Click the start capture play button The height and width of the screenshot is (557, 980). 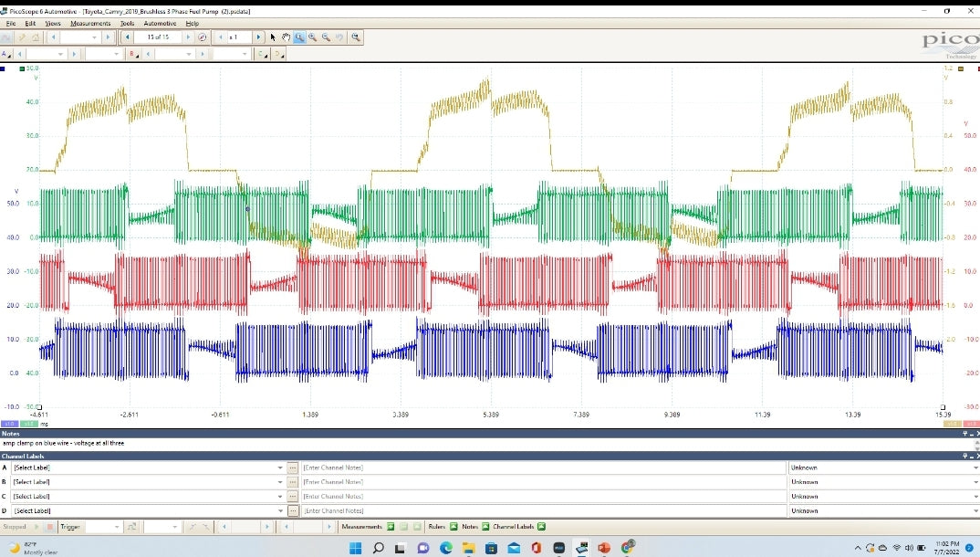pyautogui.click(x=36, y=527)
